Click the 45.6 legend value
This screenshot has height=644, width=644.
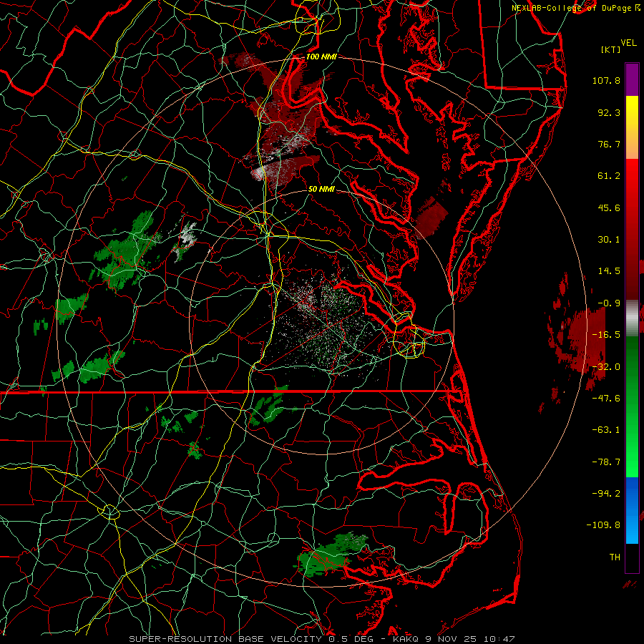(x=609, y=208)
